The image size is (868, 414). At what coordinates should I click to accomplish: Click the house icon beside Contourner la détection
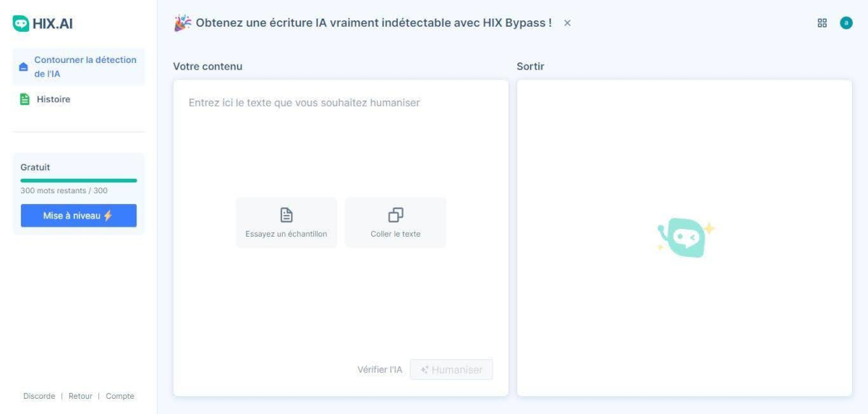click(23, 67)
